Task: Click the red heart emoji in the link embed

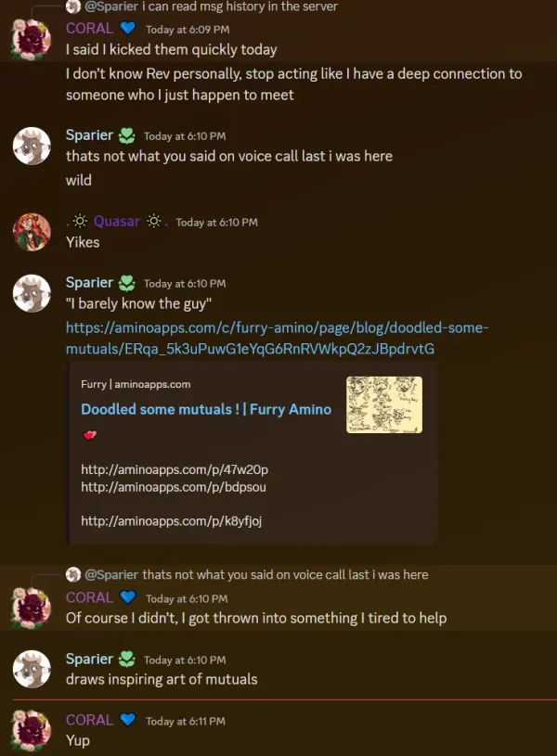Action: click(x=90, y=435)
